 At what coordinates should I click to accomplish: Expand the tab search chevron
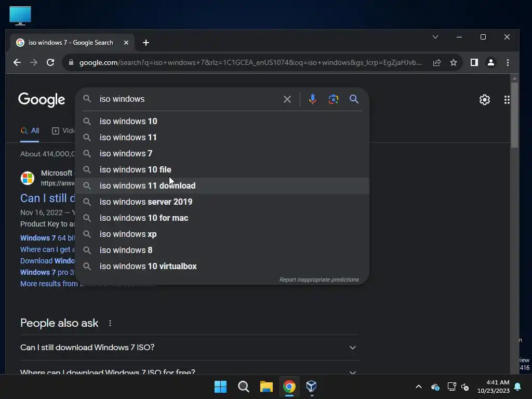click(435, 37)
